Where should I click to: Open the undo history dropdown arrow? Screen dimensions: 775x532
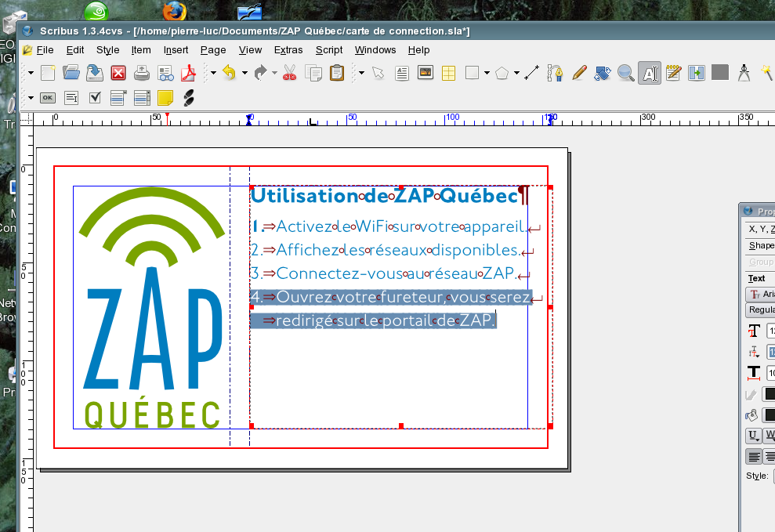tap(243, 73)
